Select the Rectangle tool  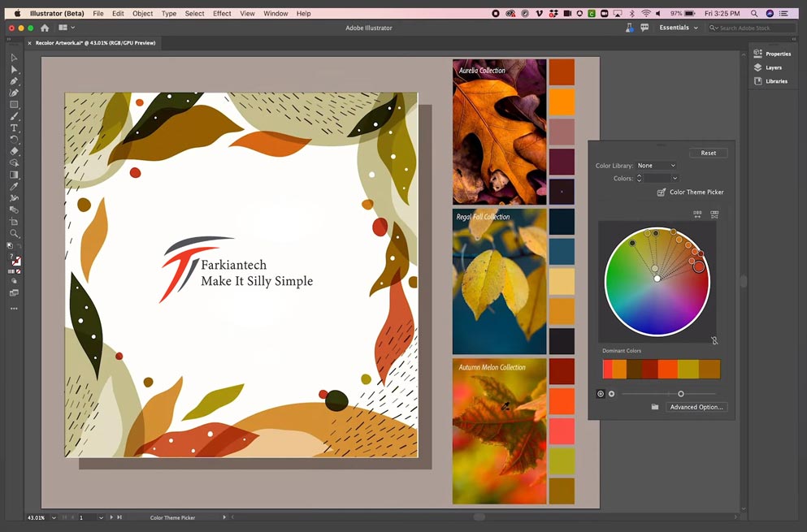14,105
